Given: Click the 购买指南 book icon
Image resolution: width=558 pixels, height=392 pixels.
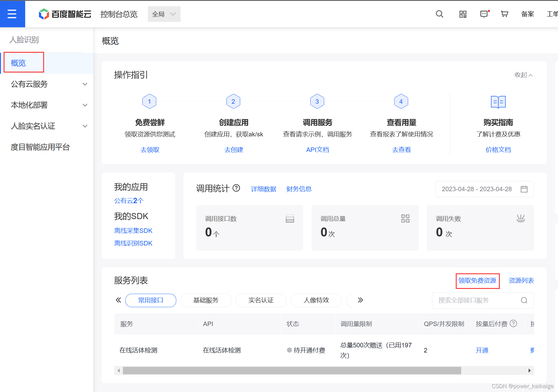Looking at the screenshot, I should pos(498,102).
